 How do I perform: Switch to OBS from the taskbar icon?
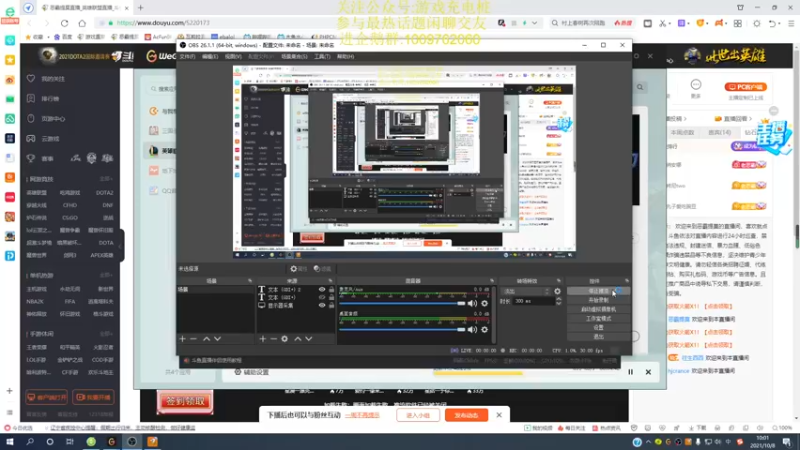tap(132, 442)
